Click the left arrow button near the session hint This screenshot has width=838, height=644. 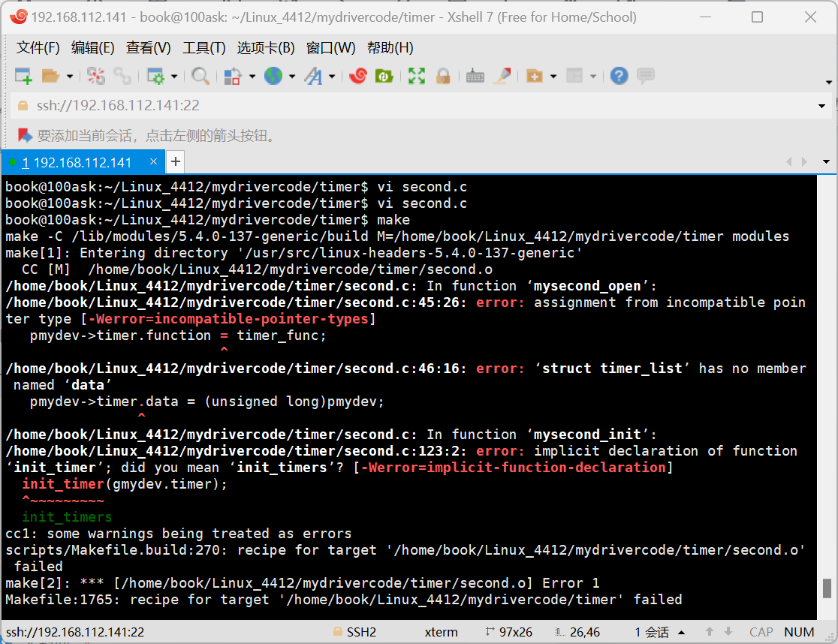788,161
